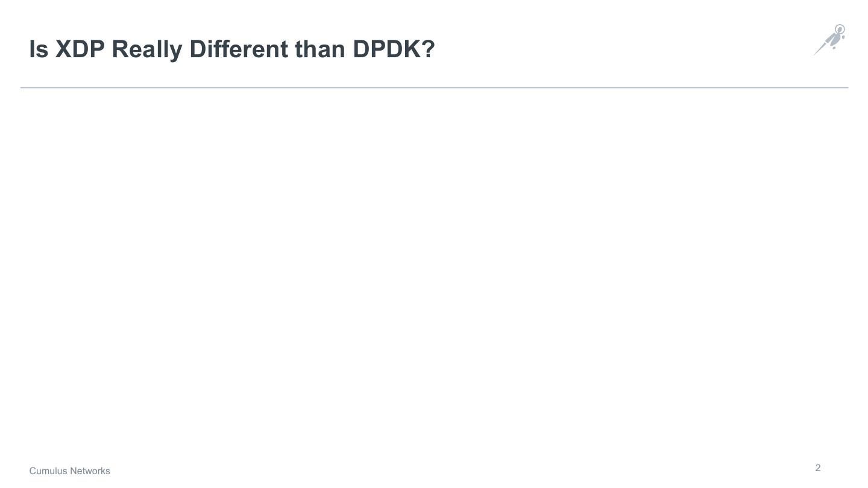Click the word "Networks" in the footer
The width and height of the screenshot is (868, 488).
click(90, 471)
